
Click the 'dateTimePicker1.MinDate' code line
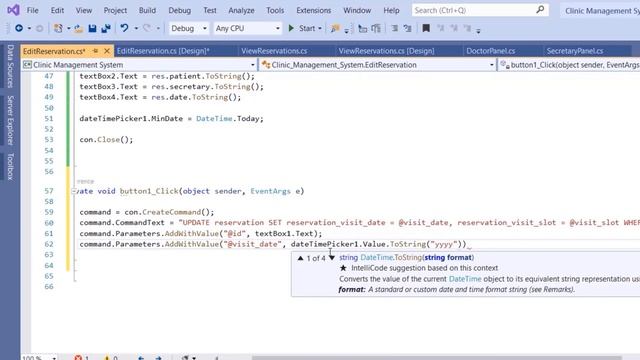(x=171, y=119)
